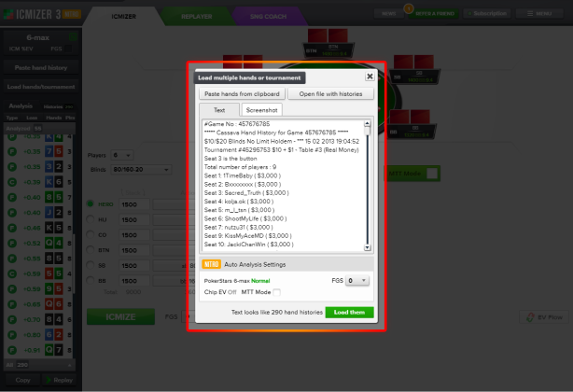Click the Copy button below hand list
573x392 pixels.
point(22,380)
